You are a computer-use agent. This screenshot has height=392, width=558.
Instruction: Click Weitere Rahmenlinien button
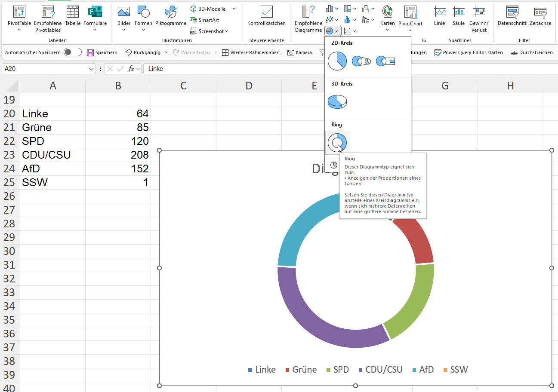250,52
